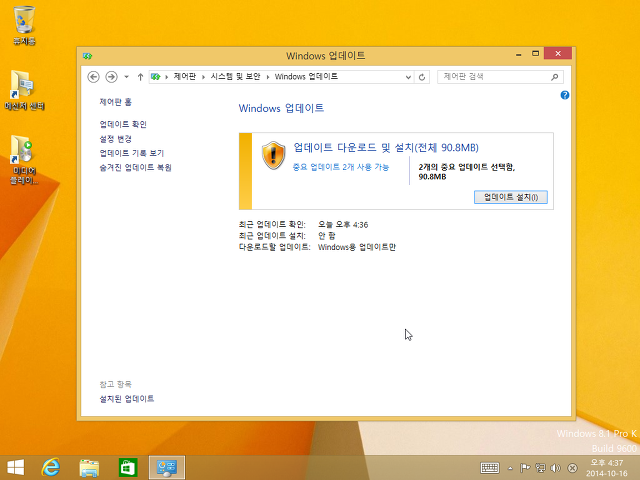Click the volume speaker tray icon
This screenshot has height=480, width=640.
point(556,468)
